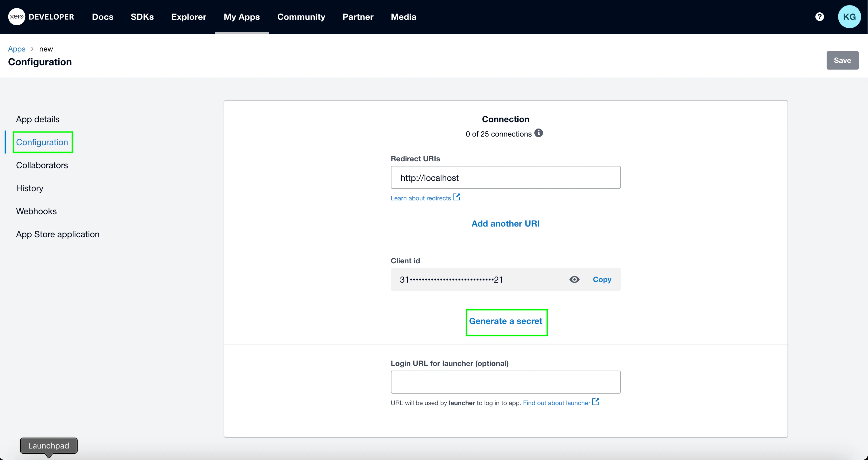Click external link icon beside Find out about launcher
This screenshot has width=868, height=460.
pyautogui.click(x=596, y=402)
